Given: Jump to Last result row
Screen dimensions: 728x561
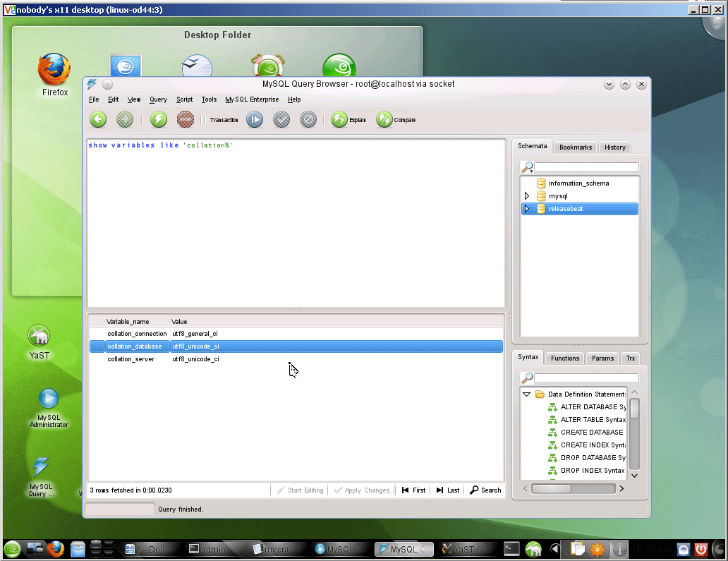Looking at the screenshot, I should pos(448,490).
